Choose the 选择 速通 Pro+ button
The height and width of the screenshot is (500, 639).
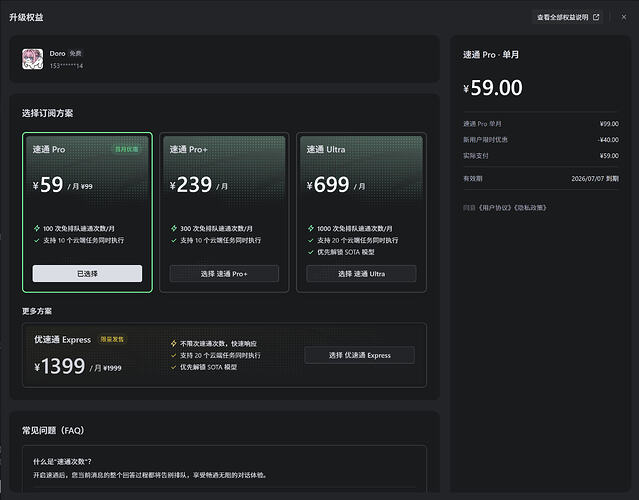(224, 273)
